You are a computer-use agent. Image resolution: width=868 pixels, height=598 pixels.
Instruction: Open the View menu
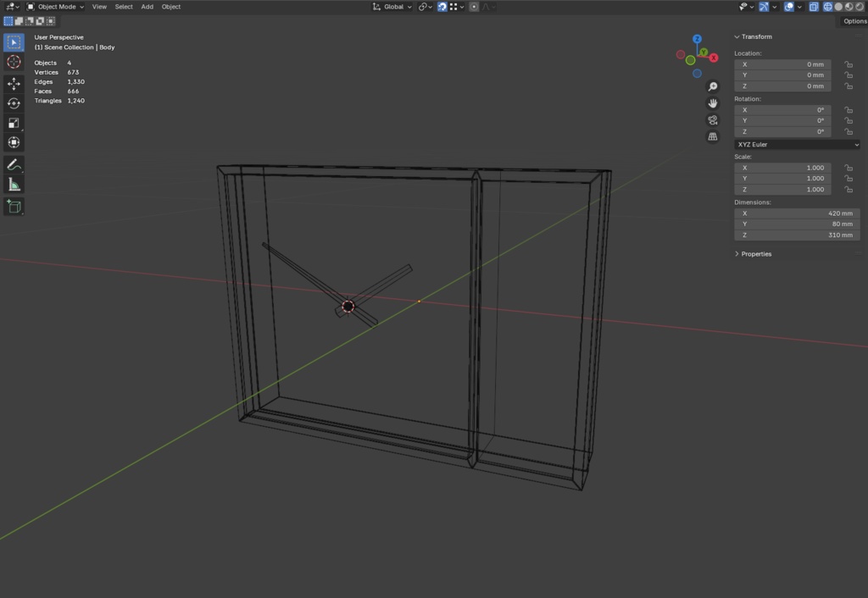(99, 7)
